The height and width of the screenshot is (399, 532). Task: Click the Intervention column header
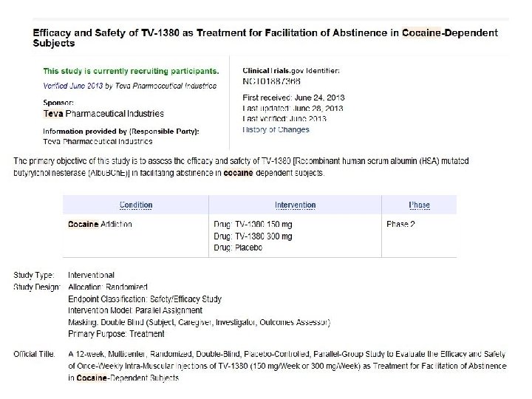[295, 205]
